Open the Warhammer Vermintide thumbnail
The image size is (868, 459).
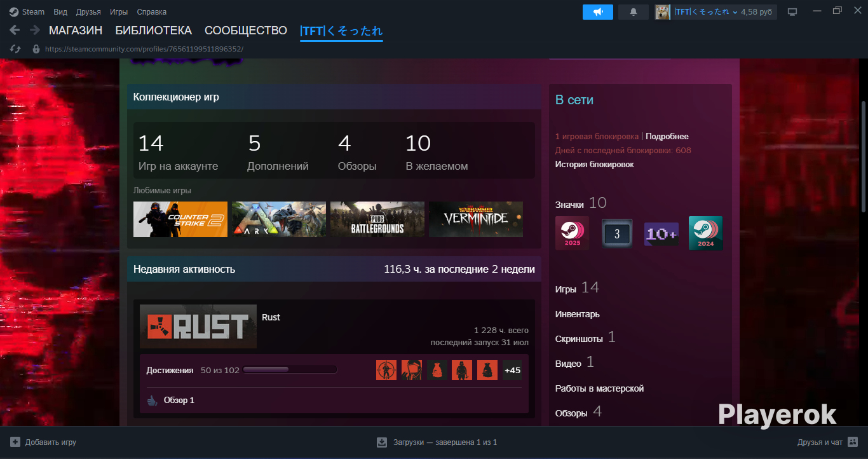(476, 219)
